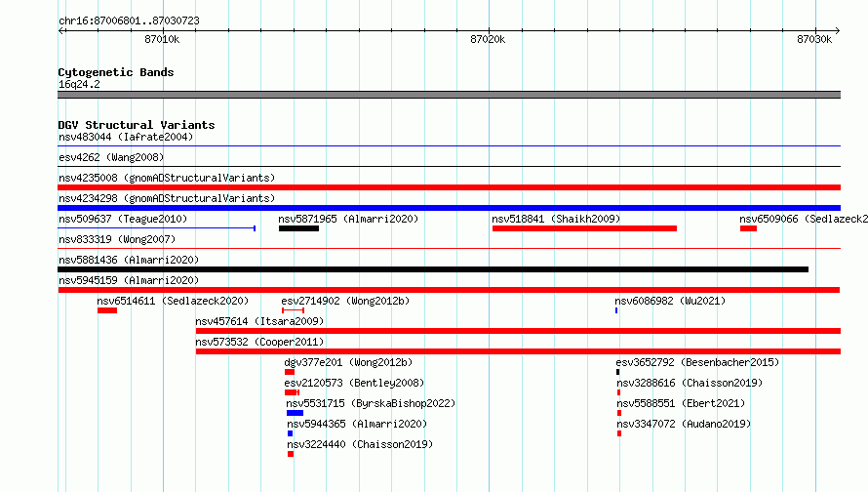The width and height of the screenshot is (868, 492).
Task: Click the nsv5871965 (Almarri2020) text label
Action: [348, 219]
